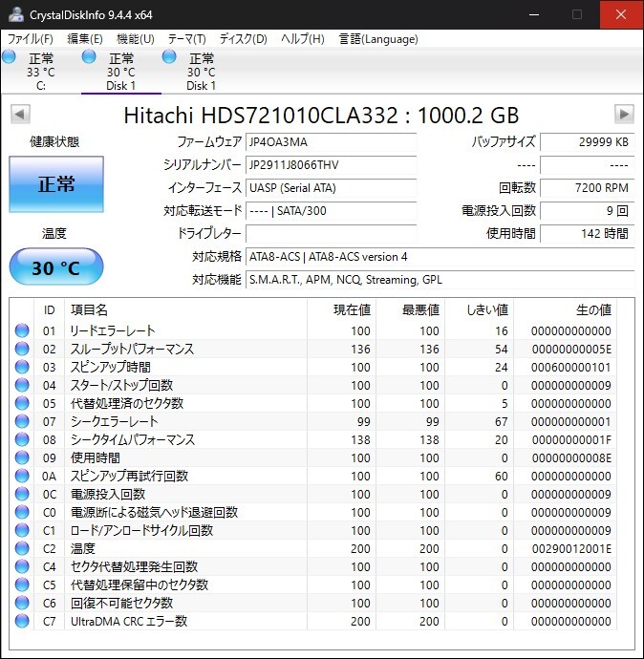
Task: Click the standard field ATA8-ACS version 4
Action: (x=440, y=256)
